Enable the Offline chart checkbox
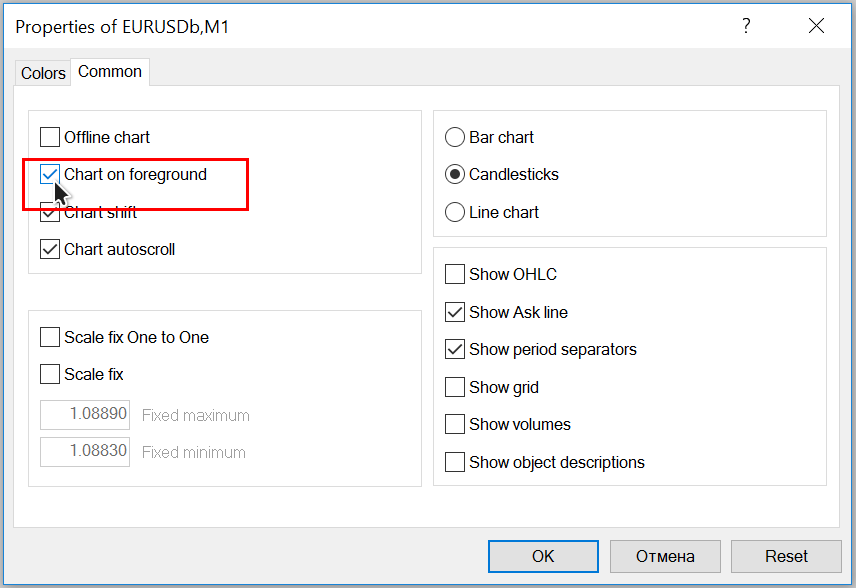Viewport: 856px width, 588px height. tap(50, 137)
